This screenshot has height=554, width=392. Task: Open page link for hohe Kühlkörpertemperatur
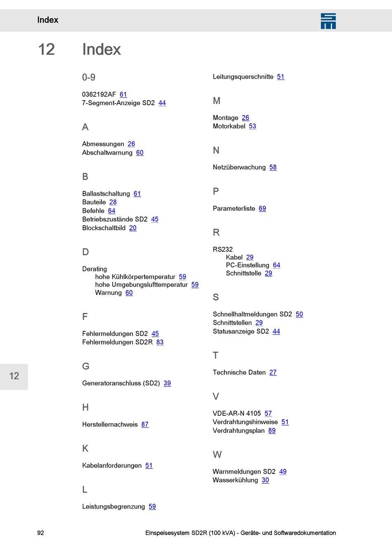coord(182,277)
